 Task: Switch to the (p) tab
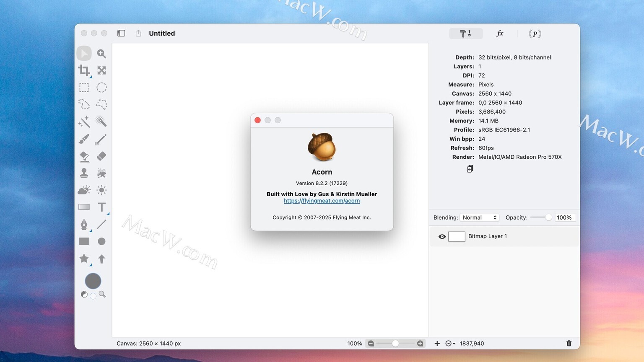[x=535, y=34]
